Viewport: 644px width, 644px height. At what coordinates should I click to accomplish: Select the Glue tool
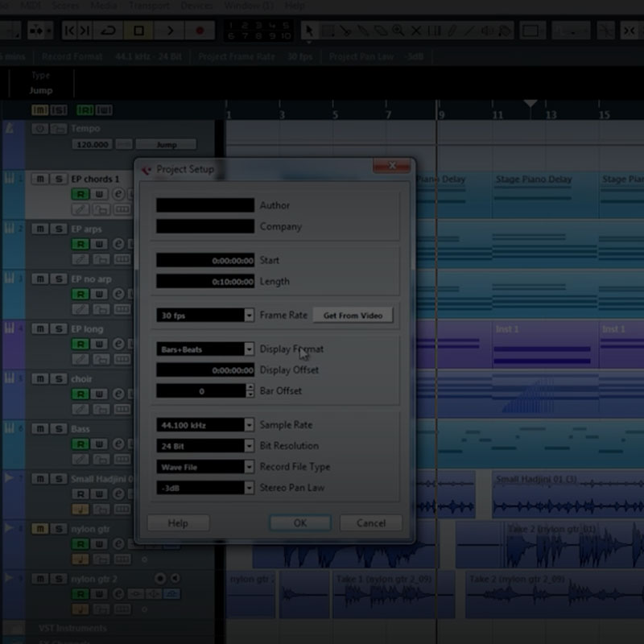[363, 31]
